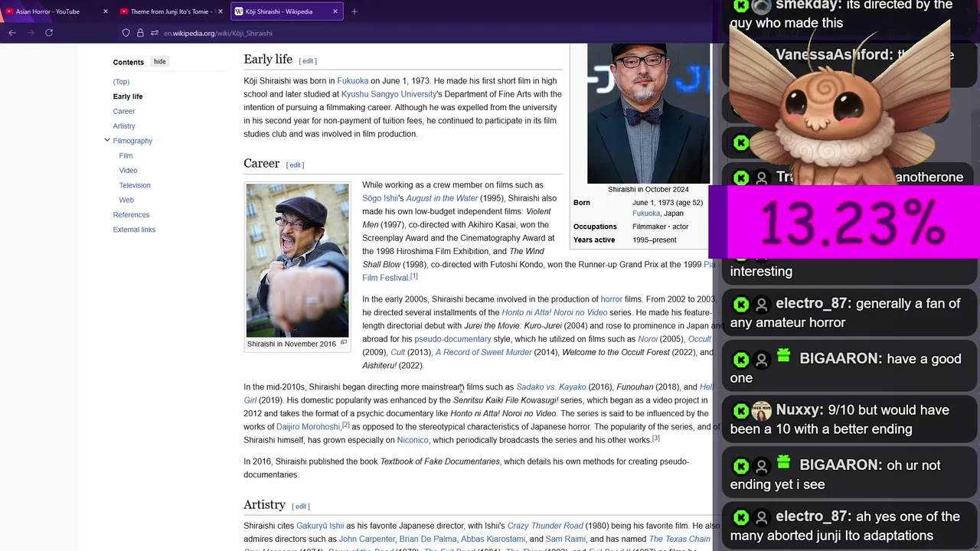
Task: Go to Television subsection in contents
Action: (x=135, y=185)
